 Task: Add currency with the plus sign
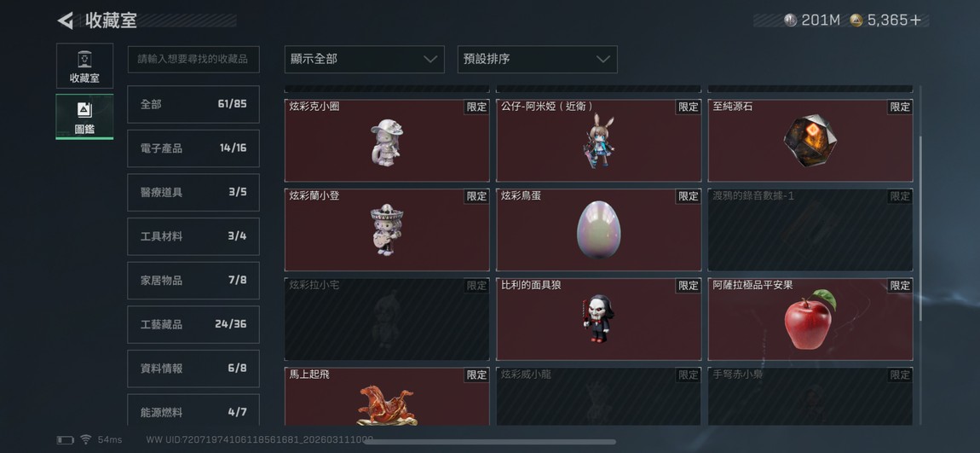coord(915,20)
